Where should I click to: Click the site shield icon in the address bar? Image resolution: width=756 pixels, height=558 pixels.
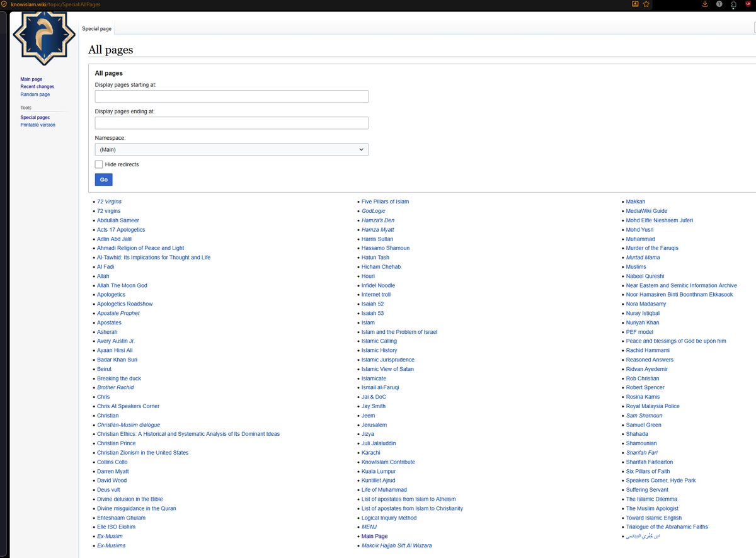[5, 4]
